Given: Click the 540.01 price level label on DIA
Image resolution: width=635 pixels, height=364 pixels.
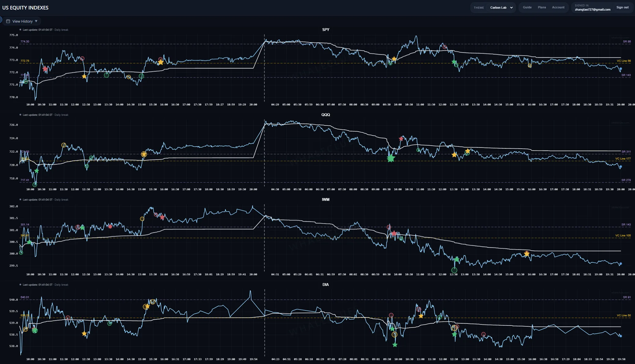Looking at the screenshot, I should click(25, 297).
